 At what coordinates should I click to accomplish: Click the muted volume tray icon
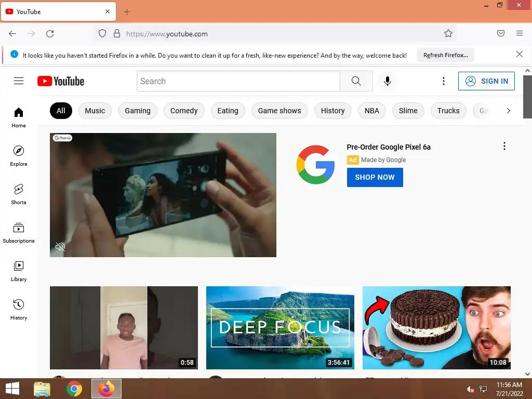coord(470,389)
